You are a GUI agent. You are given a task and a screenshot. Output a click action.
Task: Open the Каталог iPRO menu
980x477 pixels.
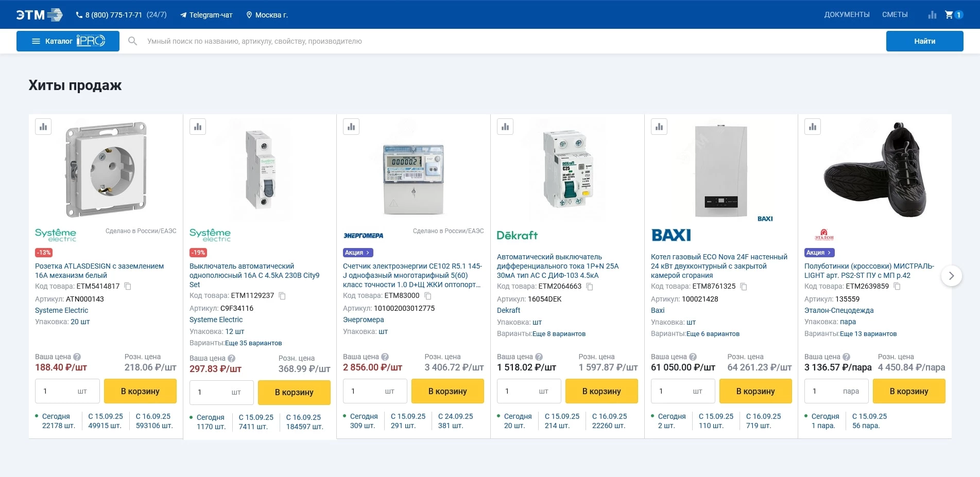[x=68, y=41]
